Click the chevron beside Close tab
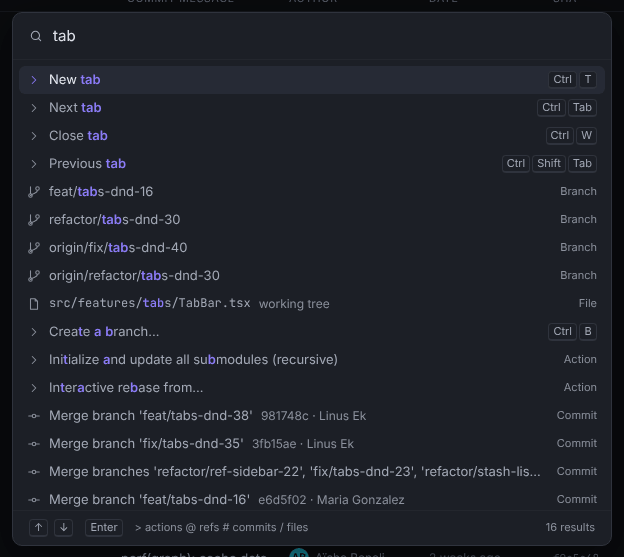 coord(34,136)
